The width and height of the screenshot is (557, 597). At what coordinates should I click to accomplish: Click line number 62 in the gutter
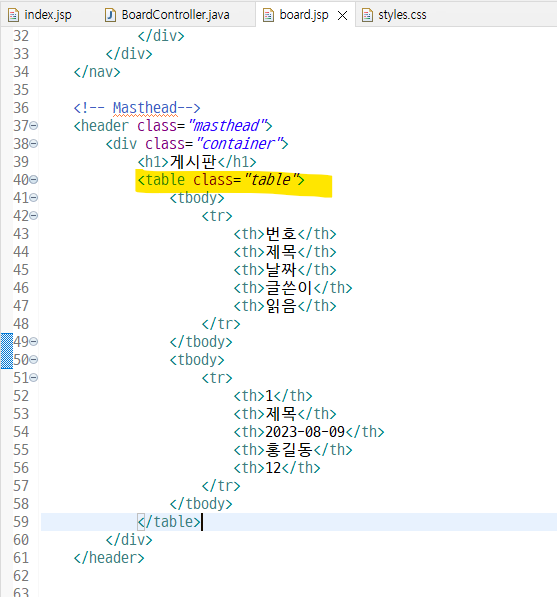tap(21, 576)
